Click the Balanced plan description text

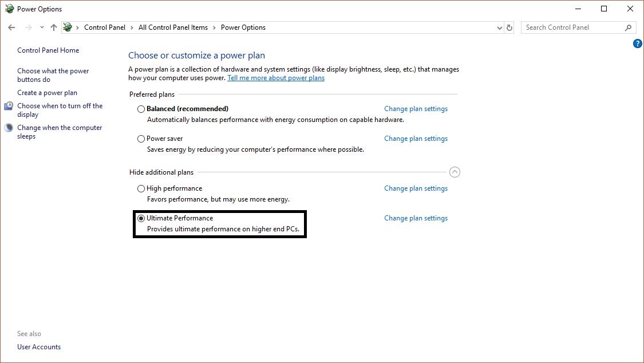pos(275,120)
